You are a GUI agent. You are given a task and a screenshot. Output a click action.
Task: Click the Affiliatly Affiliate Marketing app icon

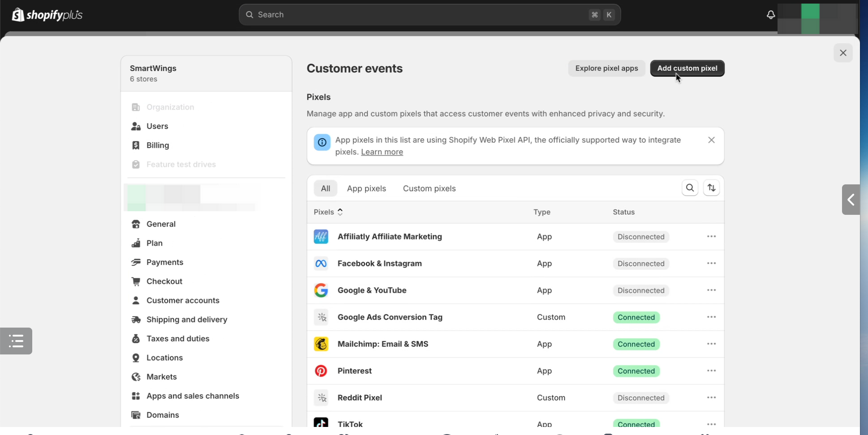321,236
